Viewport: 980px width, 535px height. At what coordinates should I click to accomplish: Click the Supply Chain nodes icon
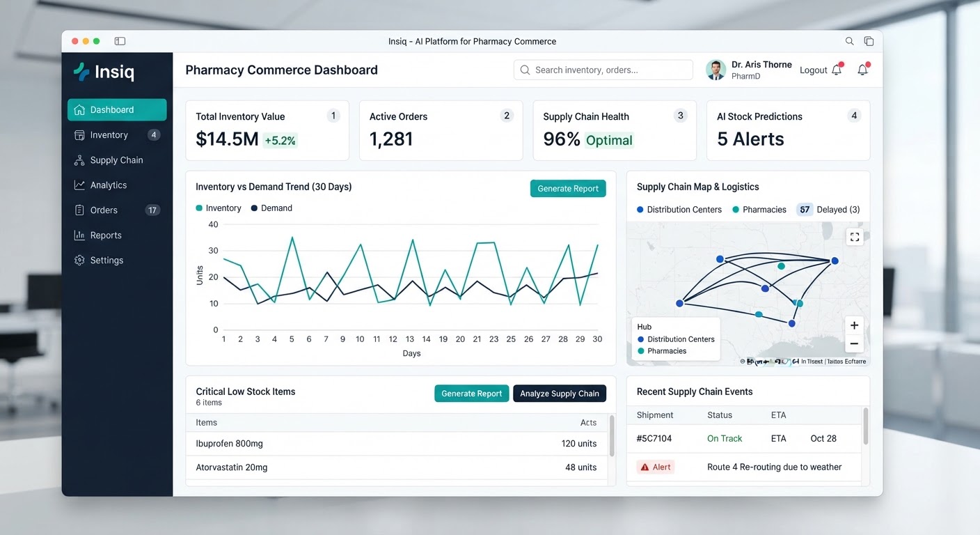point(79,160)
